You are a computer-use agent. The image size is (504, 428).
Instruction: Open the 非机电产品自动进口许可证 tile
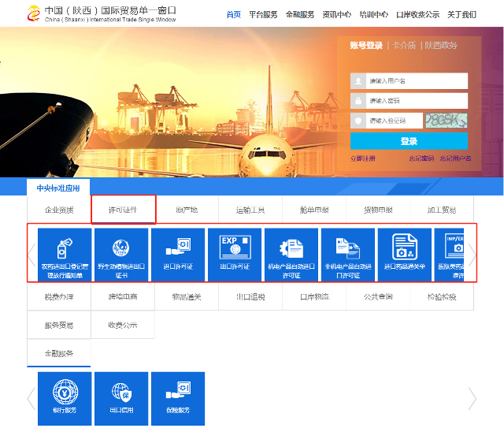(x=348, y=255)
